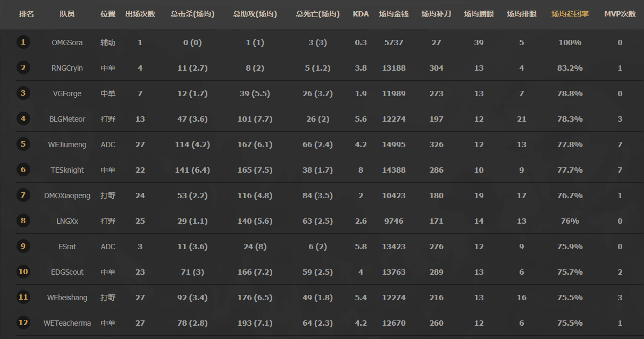Open player WETeacherma profile
Image resolution: width=644 pixels, height=339 pixels.
[x=67, y=323]
